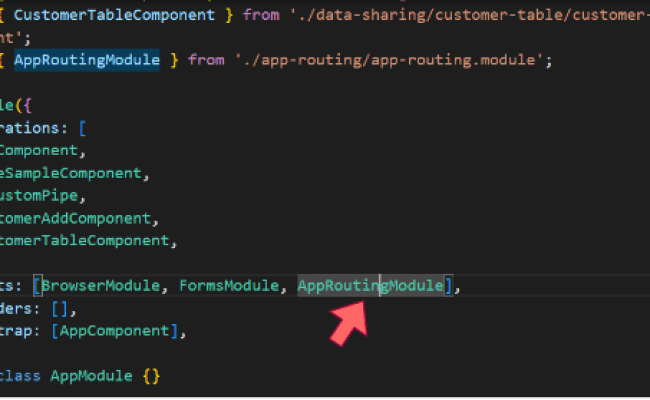This screenshot has height=400, width=650.
Task: Click CustomerTableComponent in the import line
Action: (x=114, y=15)
